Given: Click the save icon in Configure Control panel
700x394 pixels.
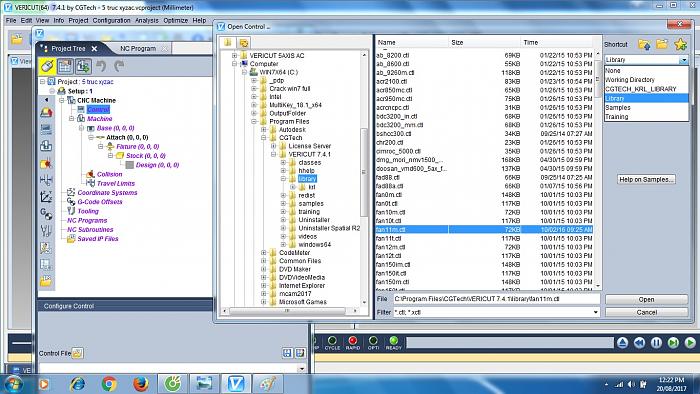Looking at the screenshot, I should 288,353.
